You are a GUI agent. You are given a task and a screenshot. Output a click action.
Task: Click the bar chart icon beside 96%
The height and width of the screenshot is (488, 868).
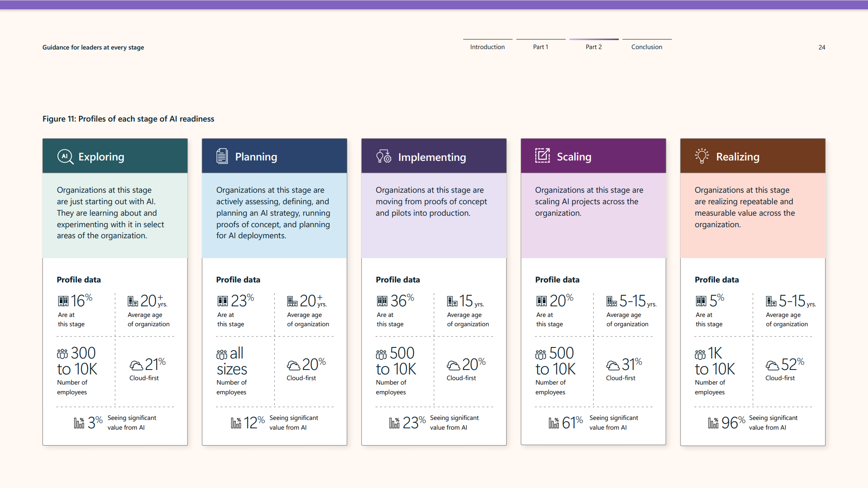tap(713, 423)
